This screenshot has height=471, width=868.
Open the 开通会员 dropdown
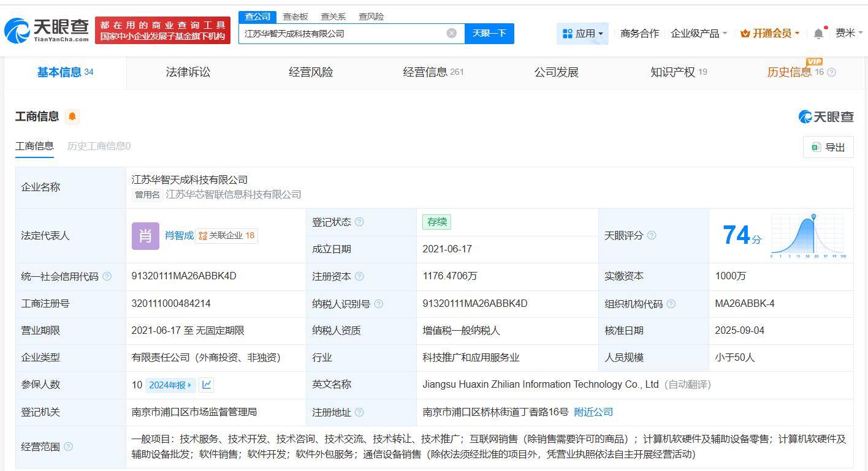click(769, 34)
